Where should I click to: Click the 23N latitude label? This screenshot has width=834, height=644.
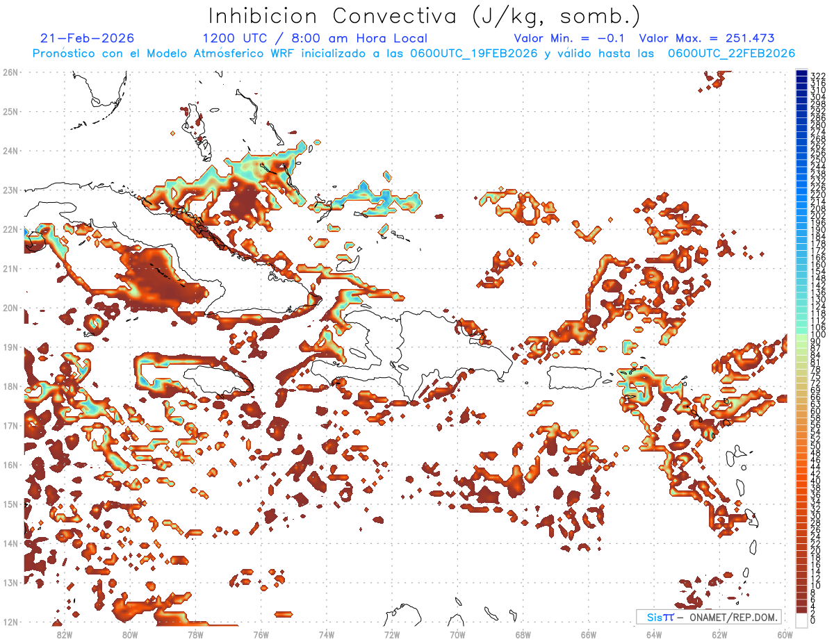[10, 190]
